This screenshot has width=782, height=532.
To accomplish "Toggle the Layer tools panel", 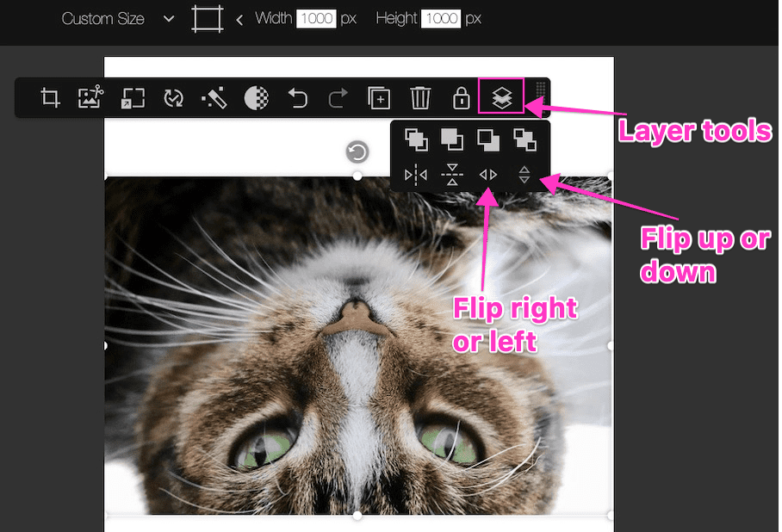I will coord(501,98).
